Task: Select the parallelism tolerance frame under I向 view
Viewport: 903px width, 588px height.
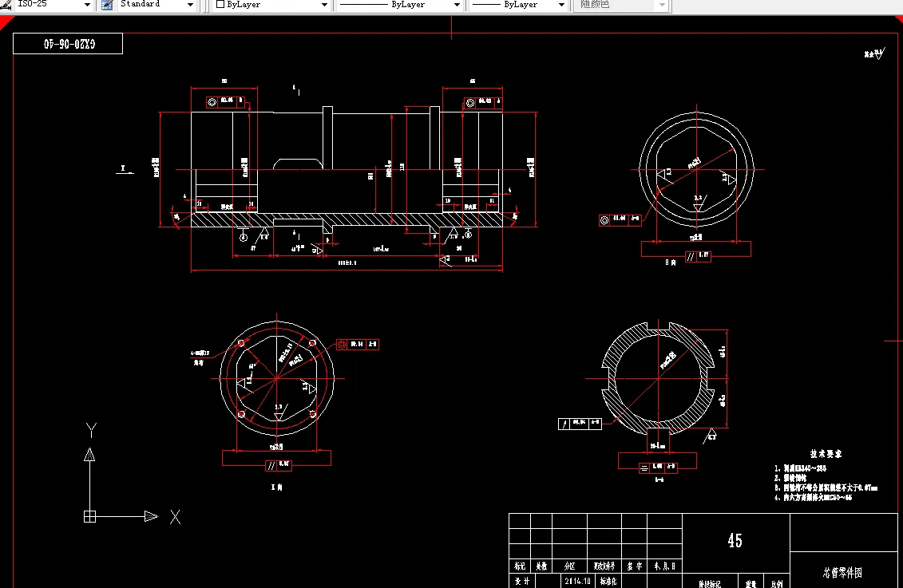Action: [278, 465]
